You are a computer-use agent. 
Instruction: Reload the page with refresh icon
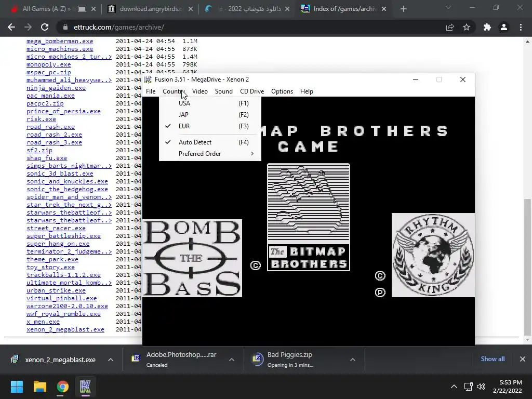(45, 27)
